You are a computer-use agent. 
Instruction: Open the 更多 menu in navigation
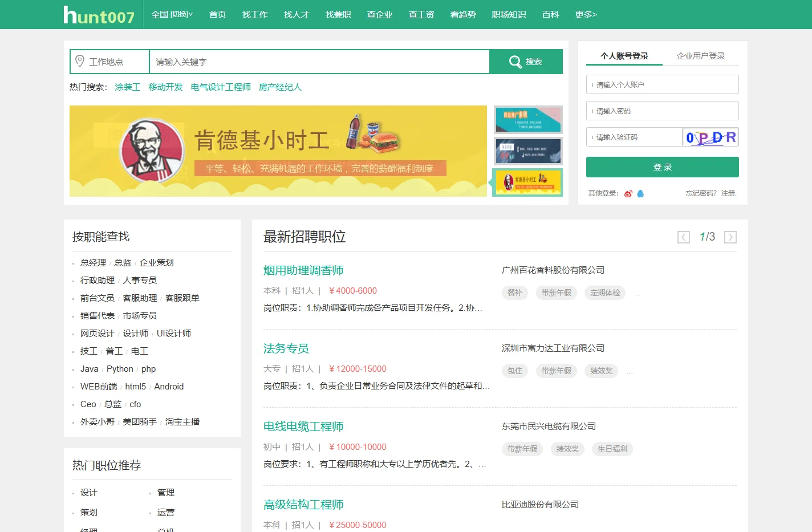[x=586, y=14]
